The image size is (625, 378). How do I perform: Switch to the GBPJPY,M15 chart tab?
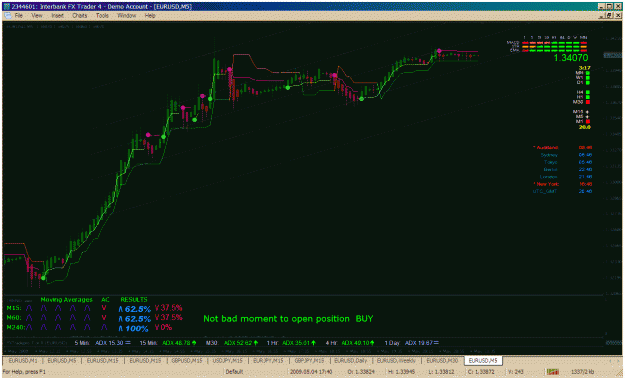coord(309,360)
